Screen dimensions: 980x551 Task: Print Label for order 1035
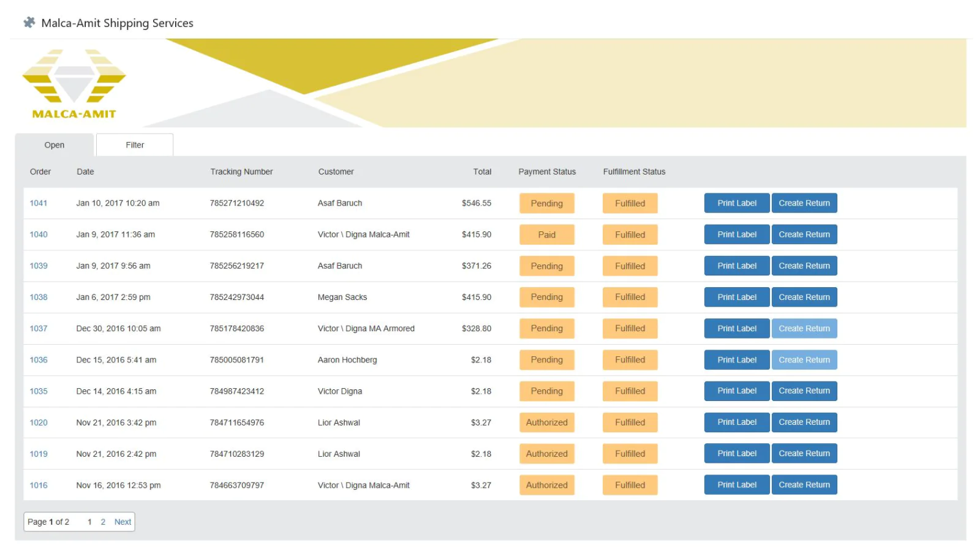coord(736,391)
